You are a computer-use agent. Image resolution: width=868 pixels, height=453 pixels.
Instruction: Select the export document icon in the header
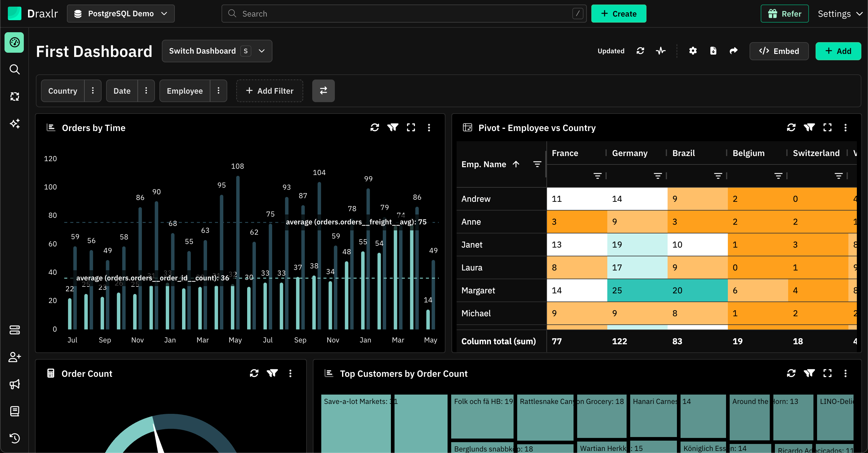713,51
